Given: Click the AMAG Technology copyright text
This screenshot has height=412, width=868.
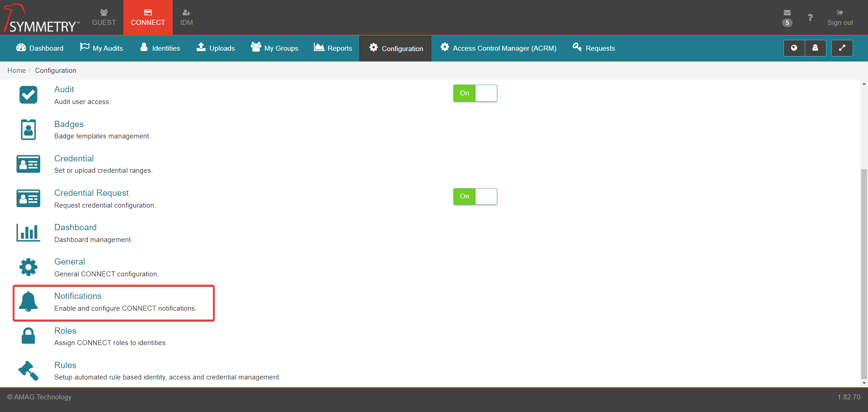Looking at the screenshot, I should point(39,397).
